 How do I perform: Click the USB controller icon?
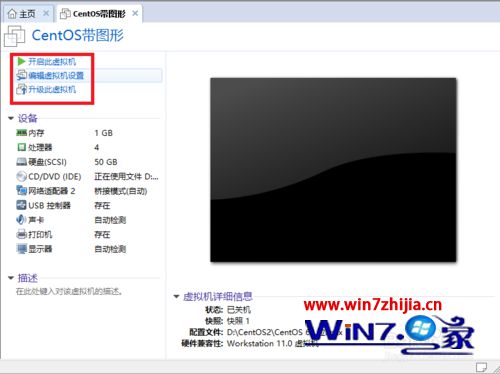coord(21,205)
